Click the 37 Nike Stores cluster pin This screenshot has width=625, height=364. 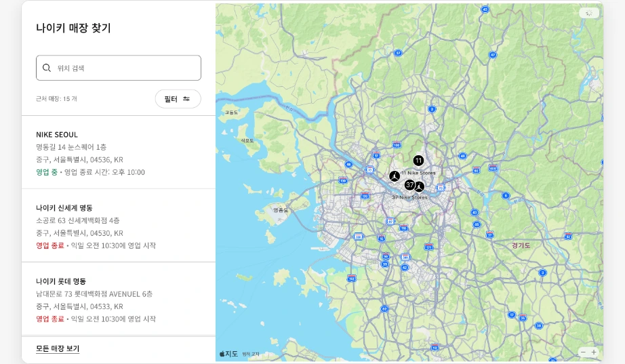pos(409,184)
